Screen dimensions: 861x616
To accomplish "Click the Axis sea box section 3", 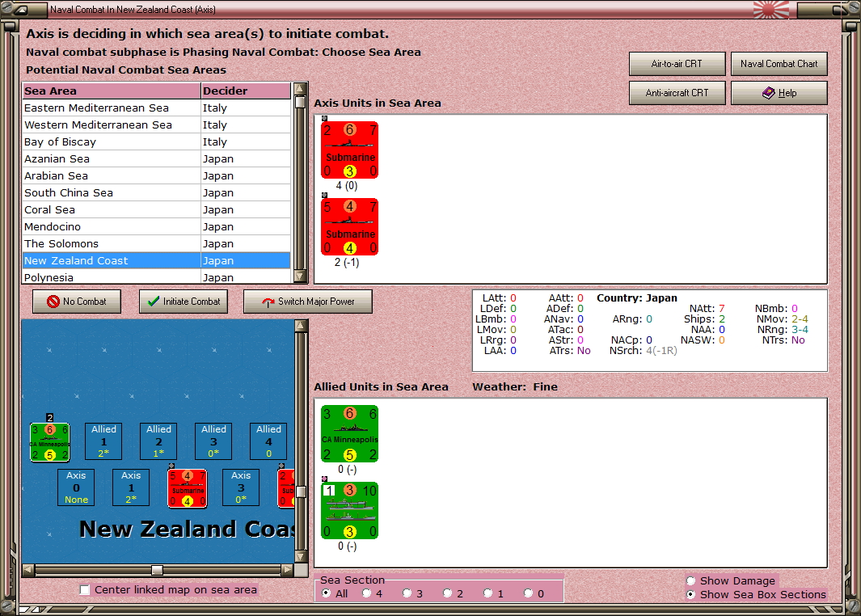I will (x=241, y=487).
